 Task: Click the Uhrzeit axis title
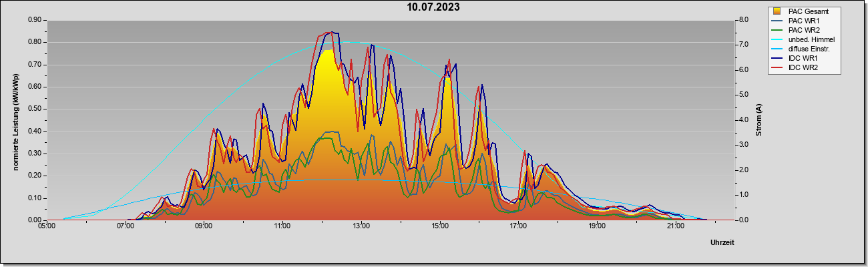pyautogui.click(x=722, y=243)
